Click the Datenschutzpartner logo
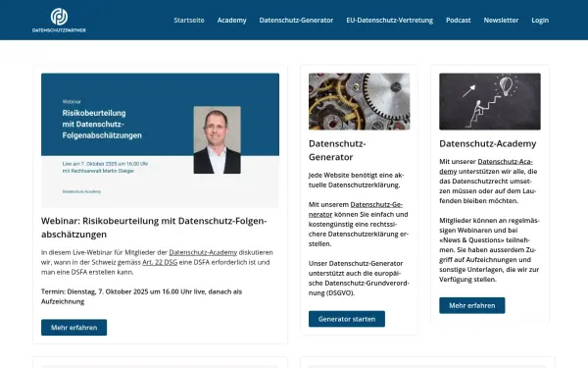588x368 pixels. point(59,21)
